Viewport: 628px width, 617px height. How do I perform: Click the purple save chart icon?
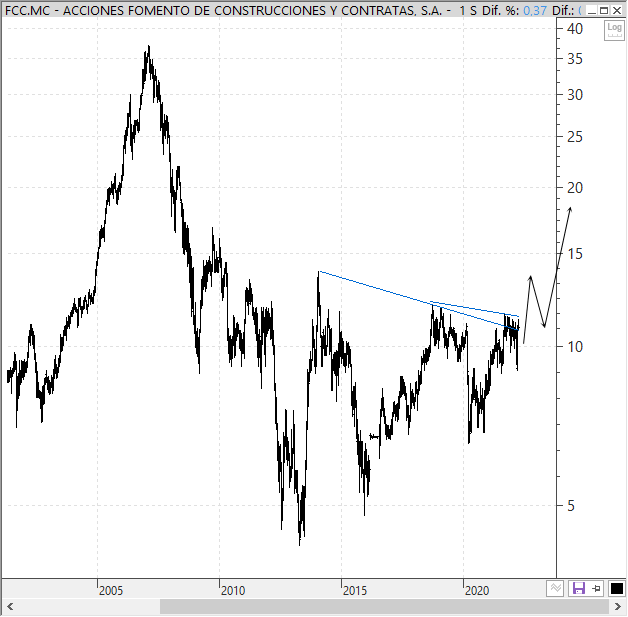click(579, 588)
